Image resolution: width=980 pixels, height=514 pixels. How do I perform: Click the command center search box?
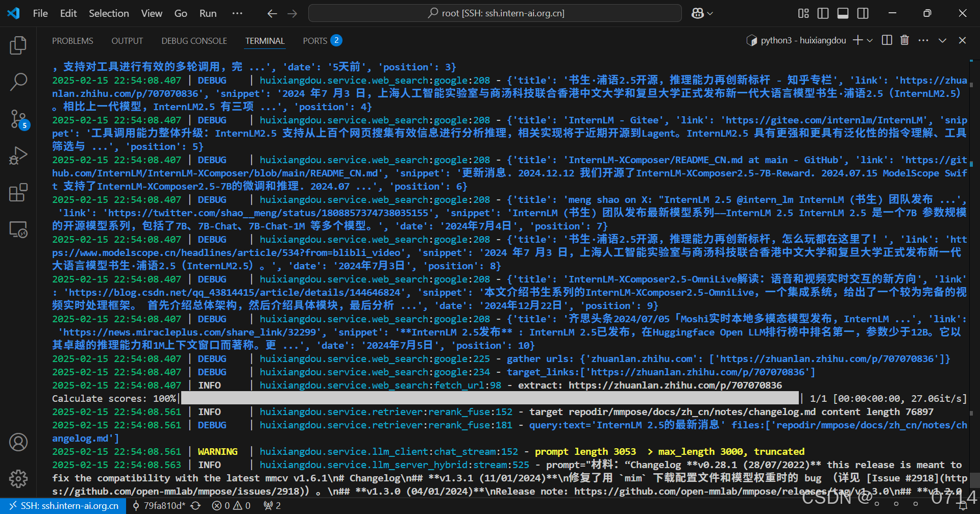click(x=495, y=13)
